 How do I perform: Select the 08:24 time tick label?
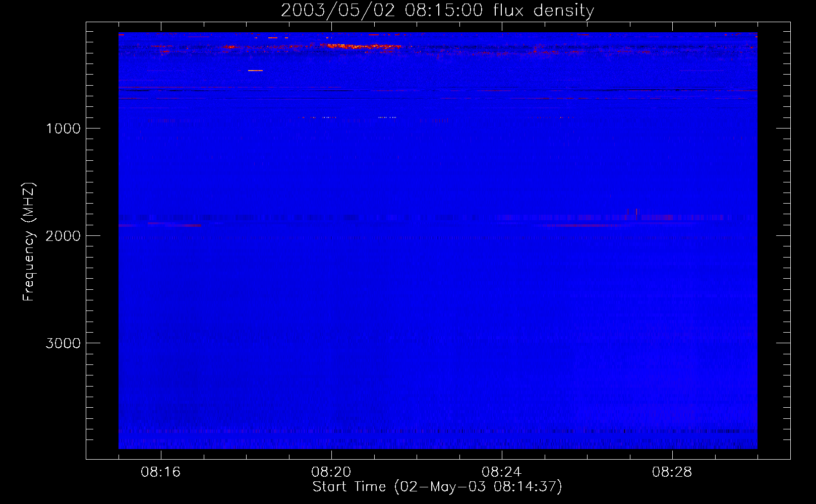502,472
